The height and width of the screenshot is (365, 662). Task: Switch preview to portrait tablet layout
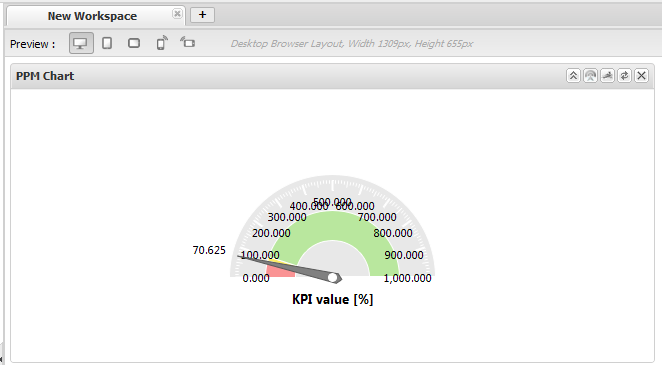pyautogui.click(x=107, y=43)
